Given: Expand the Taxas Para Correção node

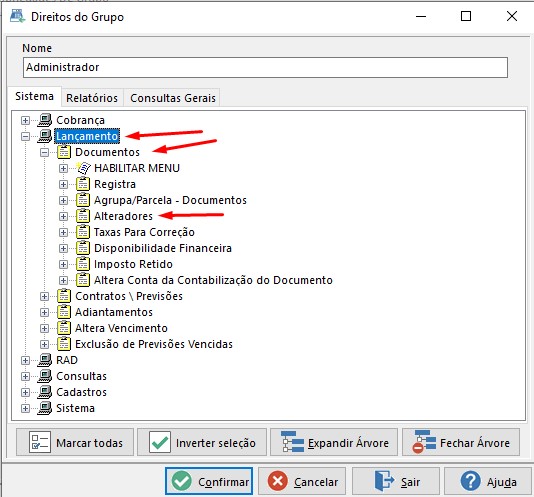Looking at the screenshot, I should (63, 233).
